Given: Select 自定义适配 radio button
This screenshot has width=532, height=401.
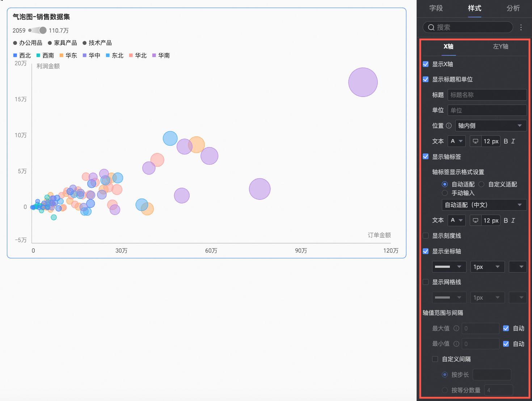Looking at the screenshot, I should coord(481,184).
